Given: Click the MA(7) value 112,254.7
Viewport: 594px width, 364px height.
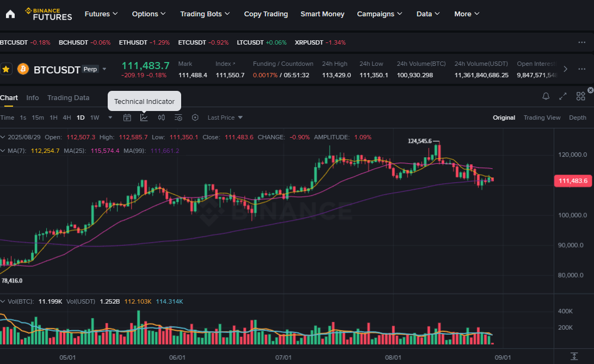Looking at the screenshot, I should pos(45,151).
